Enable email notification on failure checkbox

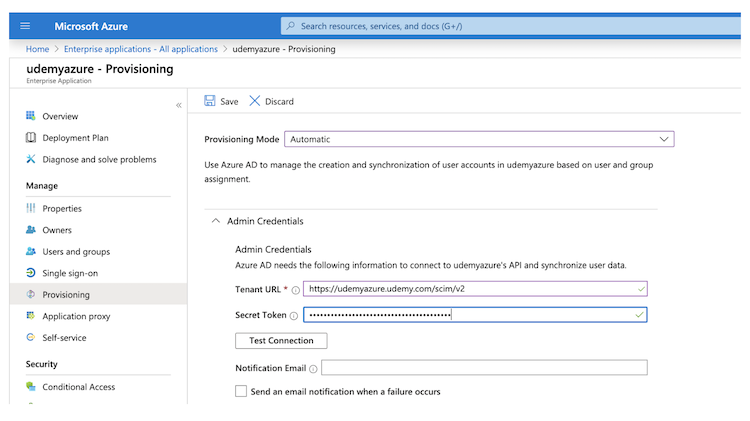click(x=241, y=391)
